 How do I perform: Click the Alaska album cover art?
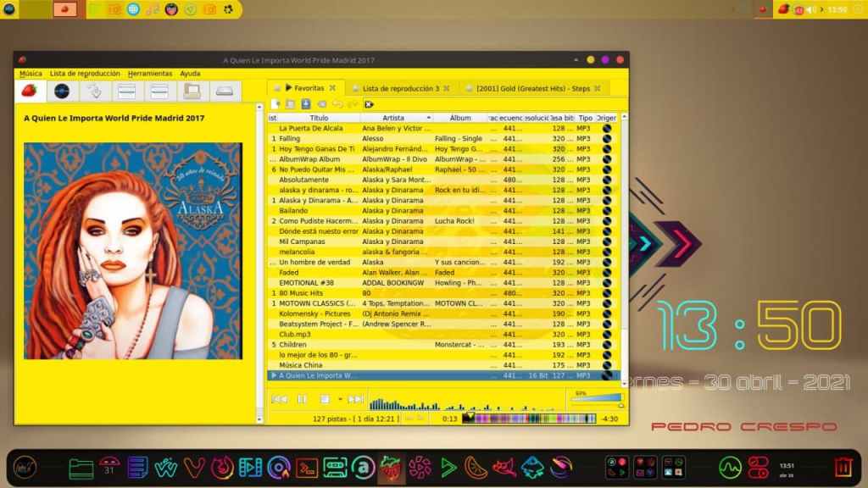[x=133, y=251]
